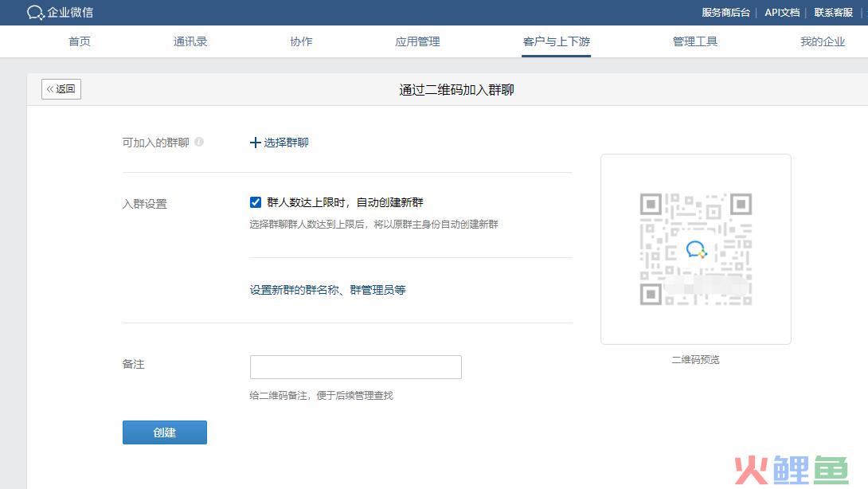Click the info icon beside 可加入的群聊
Image resolution: width=868 pixels, height=489 pixels.
[x=199, y=142]
